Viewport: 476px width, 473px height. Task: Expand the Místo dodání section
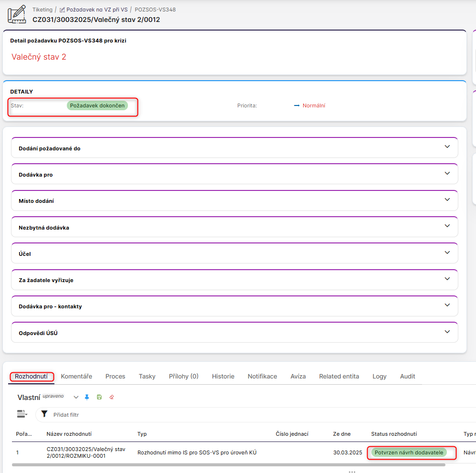coord(447,200)
